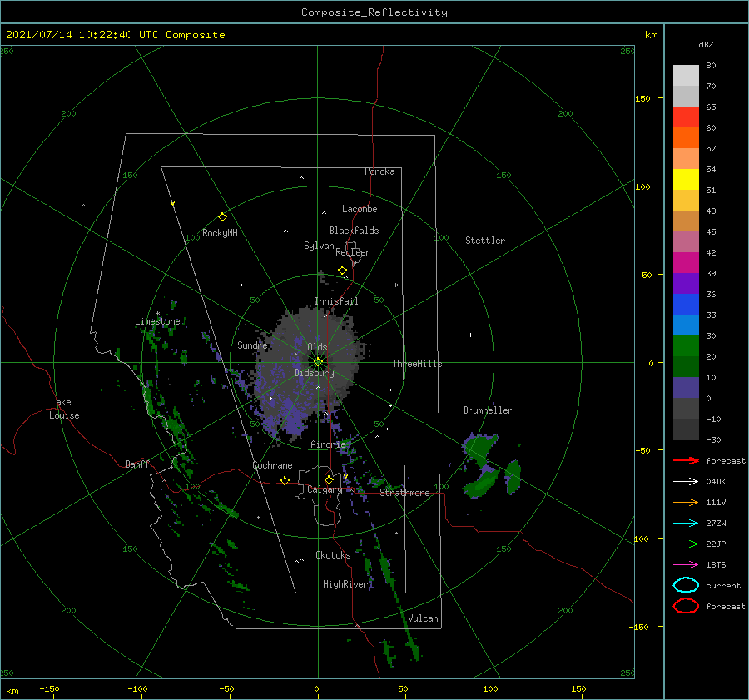This screenshot has width=749, height=700.
Task: Click the white asterisk marker near Limestone
Action: (x=157, y=314)
